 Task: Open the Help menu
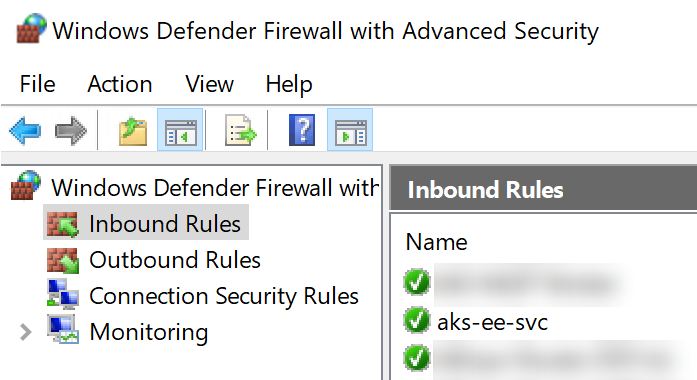[x=289, y=84]
